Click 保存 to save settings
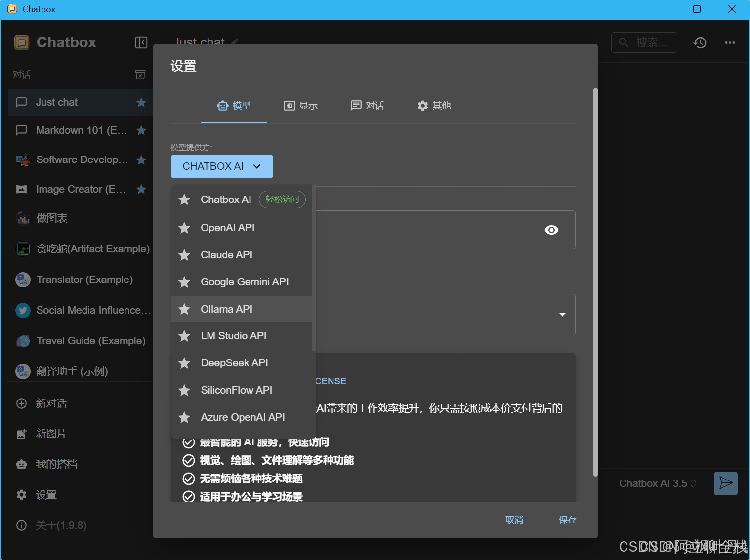This screenshot has height=560, width=750. [568, 520]
